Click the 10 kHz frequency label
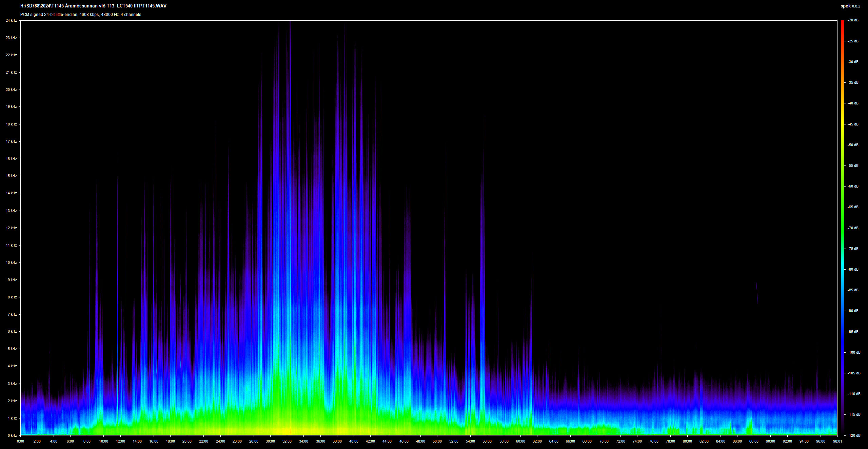The height and width of the screenshot is (449, 868). point(11,262)
